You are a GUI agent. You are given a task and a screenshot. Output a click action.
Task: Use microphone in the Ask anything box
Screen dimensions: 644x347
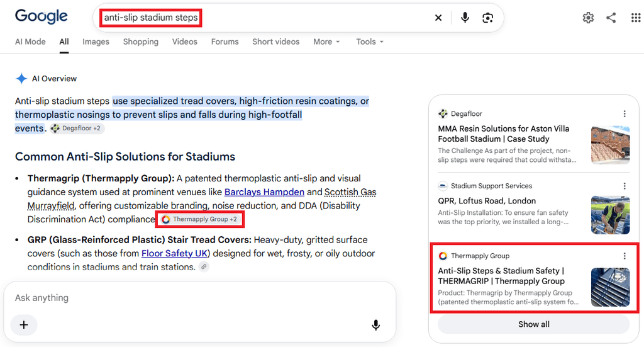coord(375,325)
